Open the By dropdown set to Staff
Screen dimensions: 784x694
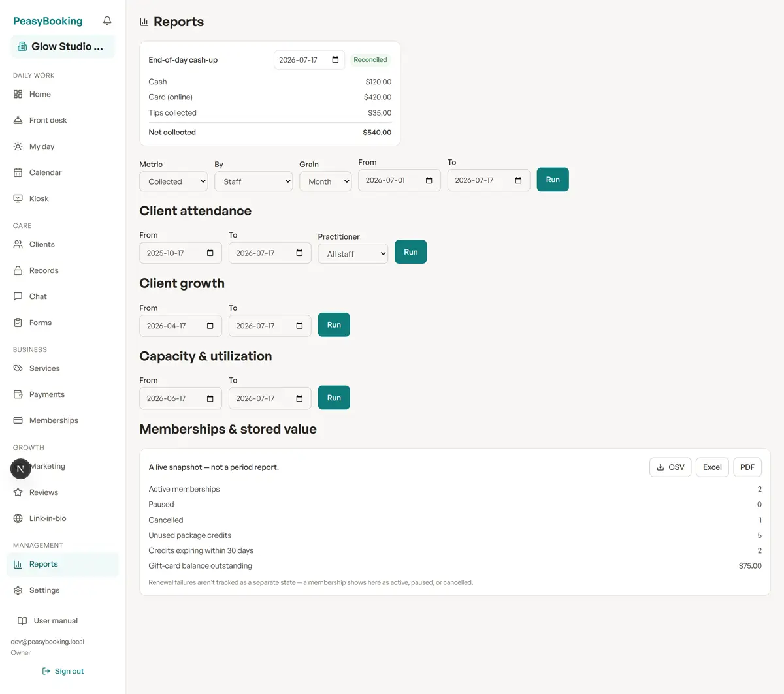[253, 181]
